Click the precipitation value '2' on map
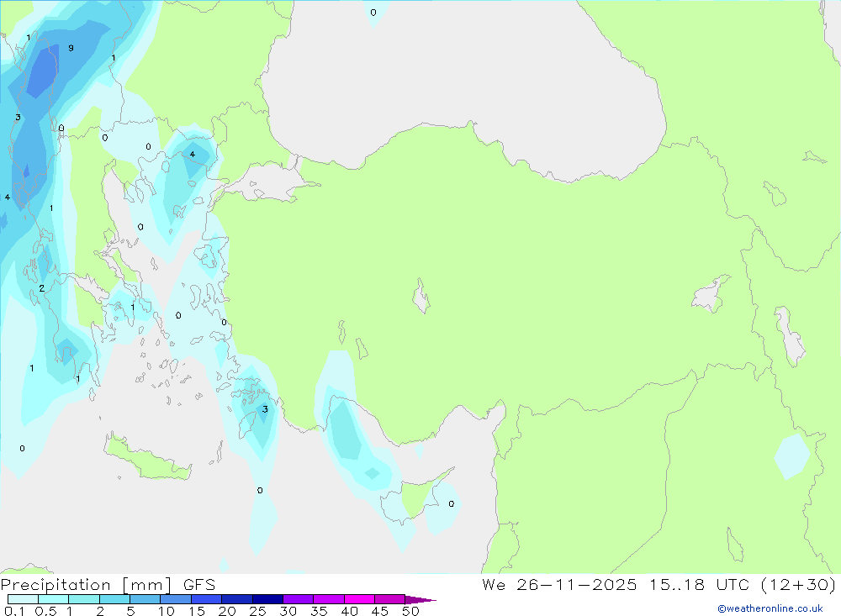The image size is (841, 616). [42, 288]
